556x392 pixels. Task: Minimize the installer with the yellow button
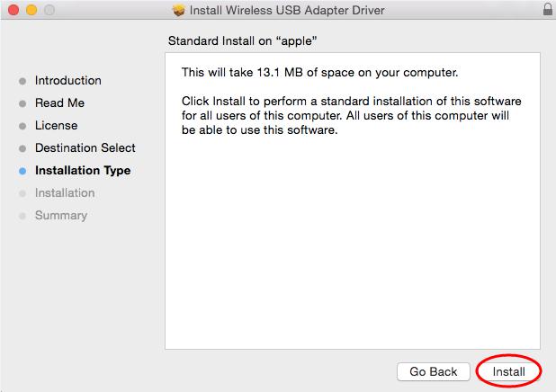pos(29,10)
